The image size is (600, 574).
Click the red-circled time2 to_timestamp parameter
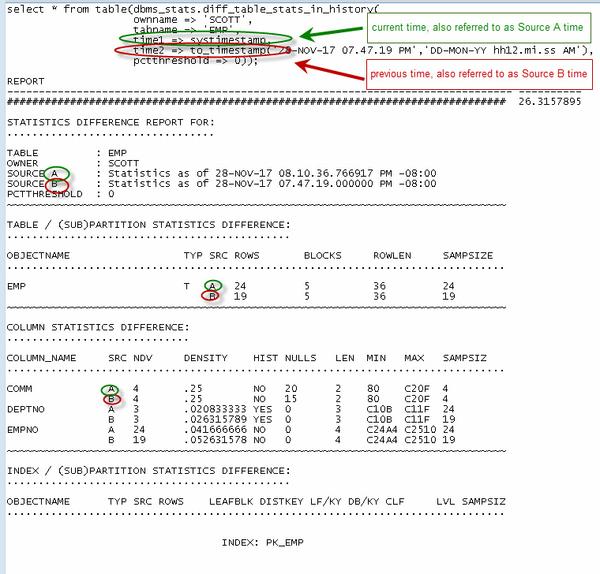click(x=214, y=49)
